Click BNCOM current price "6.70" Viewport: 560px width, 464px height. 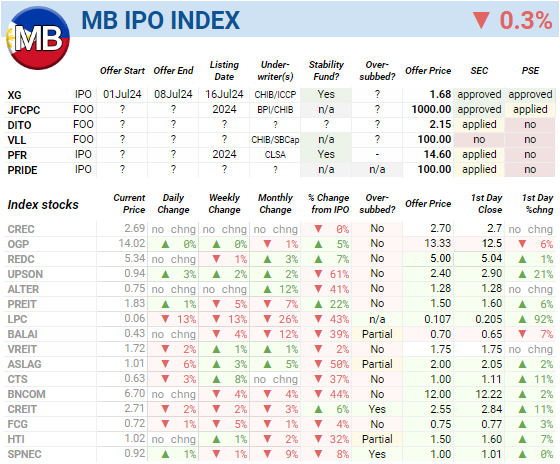click(x=135, y=393)
